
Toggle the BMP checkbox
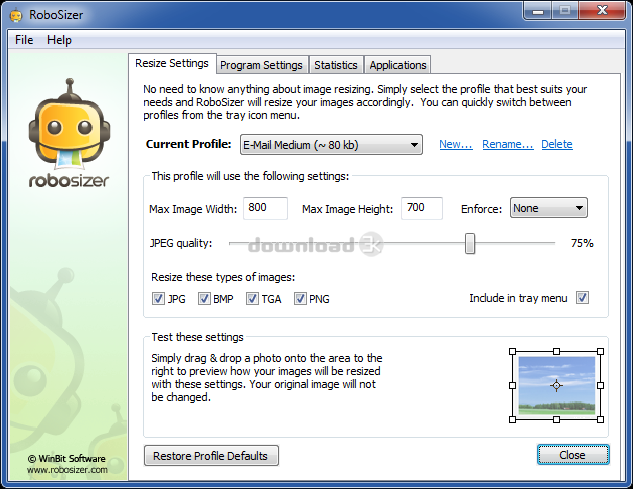tap(204, 298)
